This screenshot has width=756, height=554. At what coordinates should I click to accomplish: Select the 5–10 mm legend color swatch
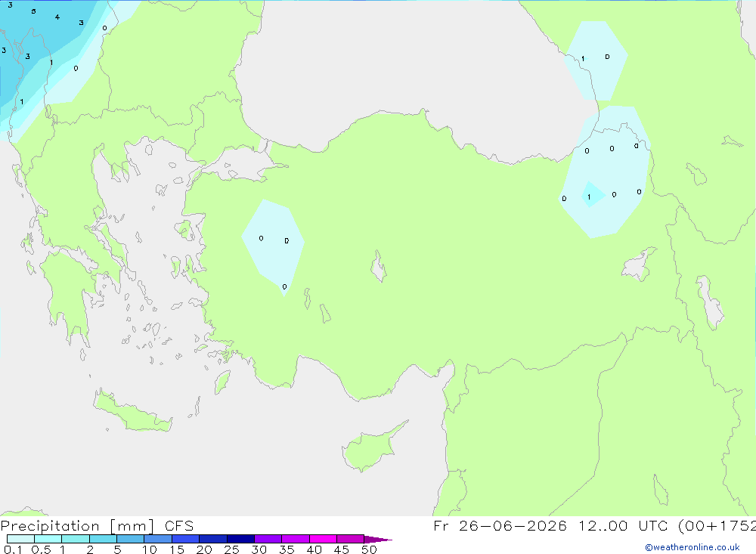[x=130, y=539]
